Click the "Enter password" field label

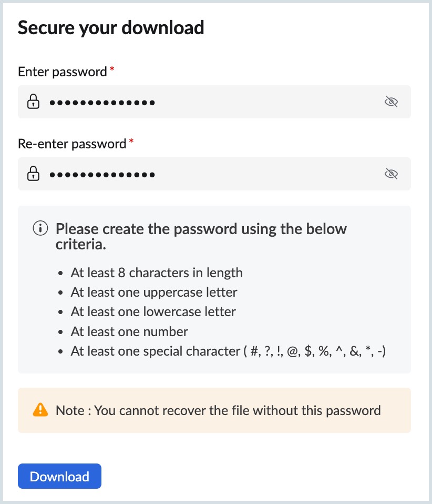62,72
